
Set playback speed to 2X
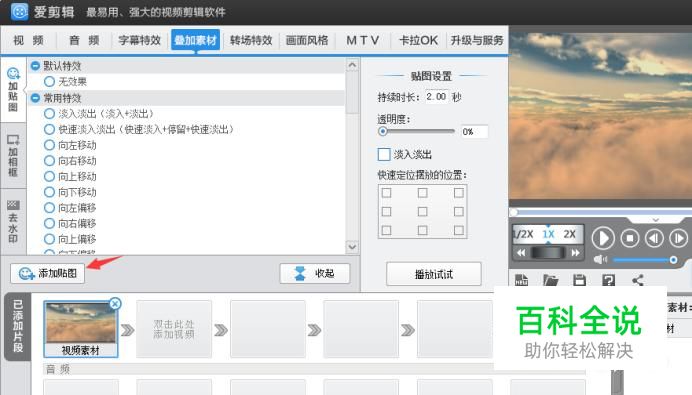pos(570,234)
